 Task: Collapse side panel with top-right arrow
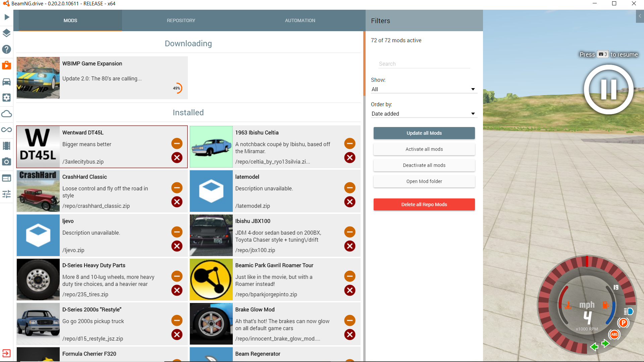pos(640,16)
